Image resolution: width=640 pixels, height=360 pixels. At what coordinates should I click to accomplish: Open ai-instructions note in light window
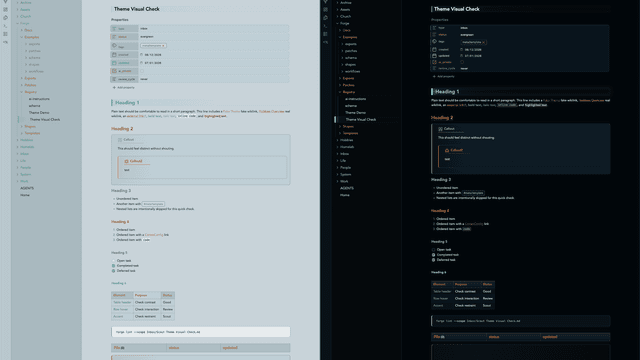39,99
